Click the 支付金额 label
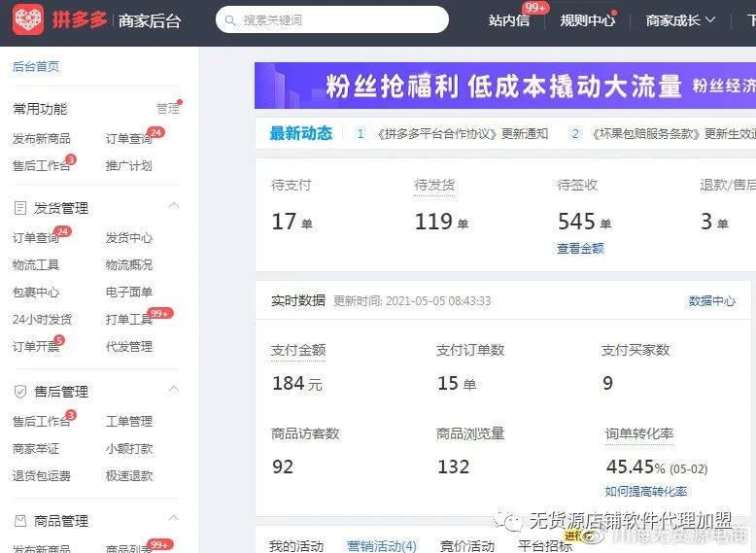Viewport: 756px width, 553px height. click(x=298, y=350)
